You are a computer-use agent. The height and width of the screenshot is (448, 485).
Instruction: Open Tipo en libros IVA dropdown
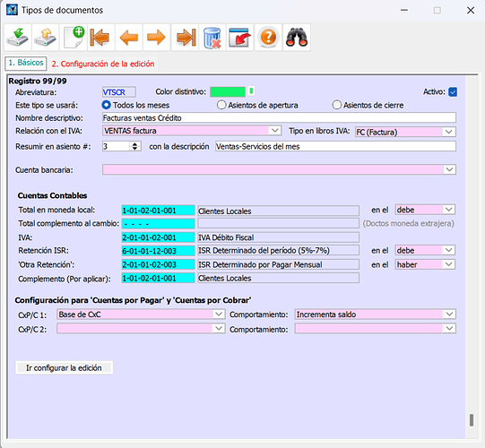pyautogui.click(x=449, y=132)
